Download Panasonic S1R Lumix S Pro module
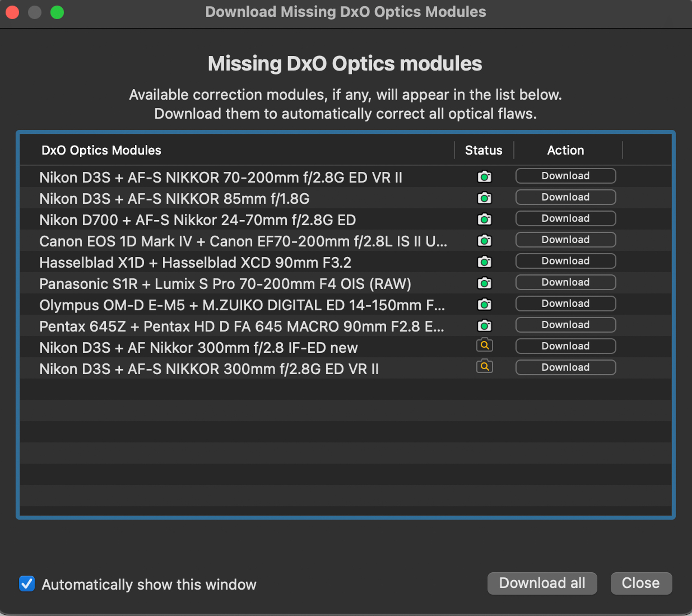 [x=565, y=282]
